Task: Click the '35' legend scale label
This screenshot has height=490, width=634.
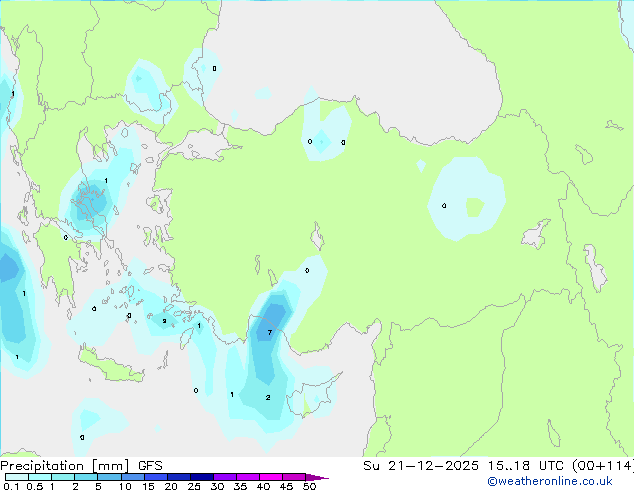Action: 240,486
